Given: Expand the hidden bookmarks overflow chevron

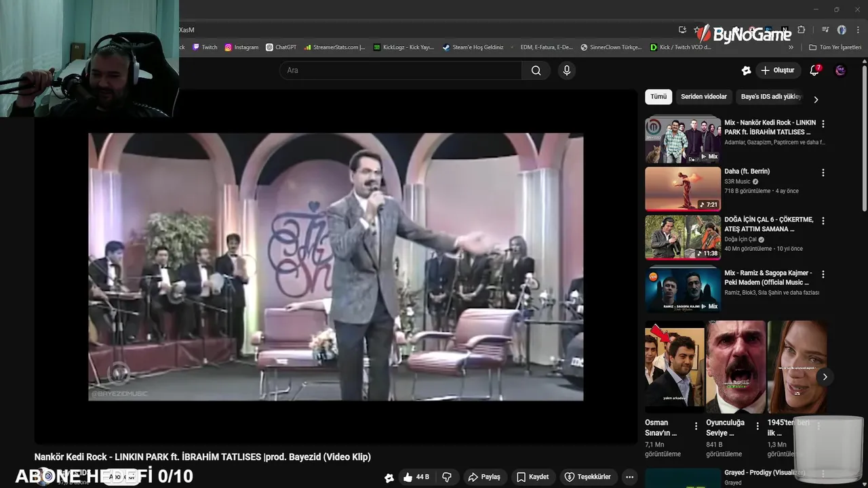Looking at the screenshot, I should click(791, 47).
